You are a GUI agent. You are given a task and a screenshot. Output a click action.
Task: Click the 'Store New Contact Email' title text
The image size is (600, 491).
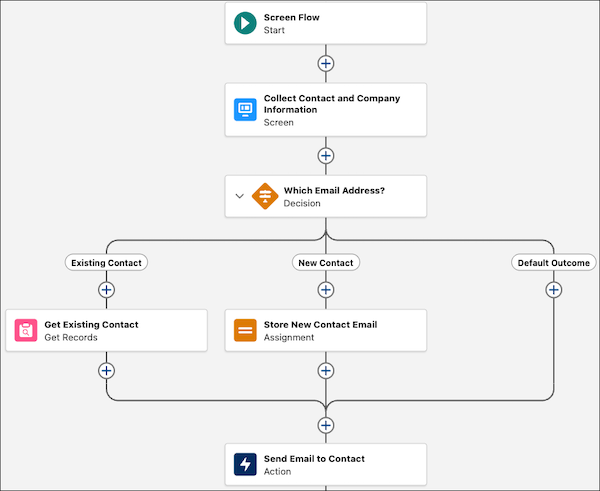(x=320, y=325)
